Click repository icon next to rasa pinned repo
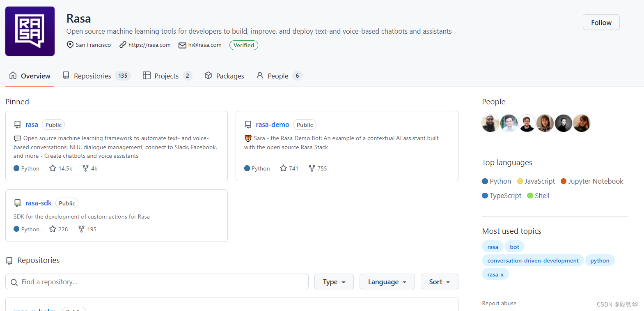The width and height of the screenshot is (644, 311). click(x=17, y=124)
